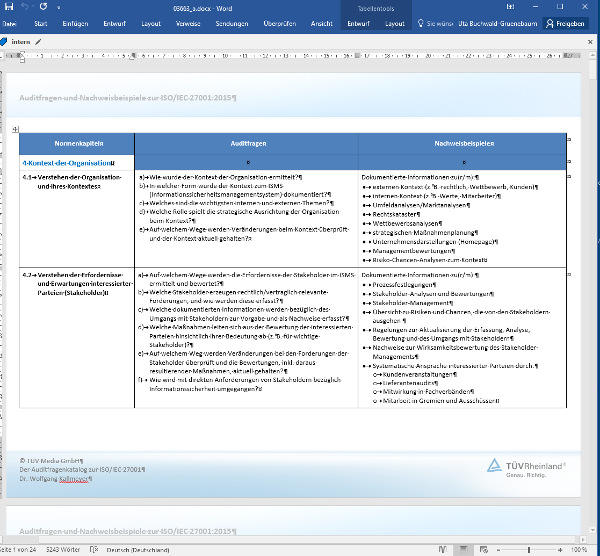Switch to the Verweise tab

pyautogui.click(x=189, y=21)
